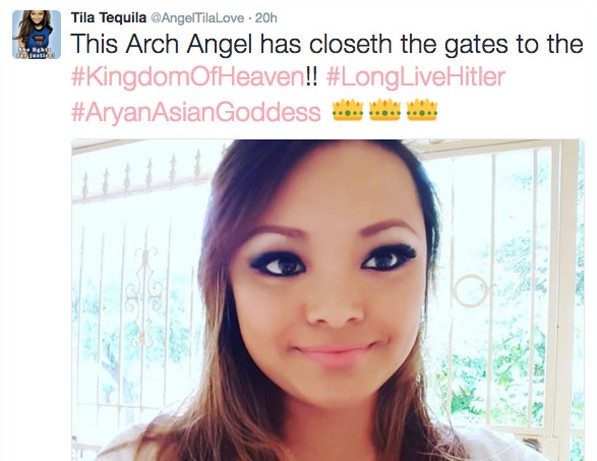The height and width of the screenshot is (461, 597).
Task: Click the double exclamation marks after #KingdomOfHeaven
Action: pos(312,77)
